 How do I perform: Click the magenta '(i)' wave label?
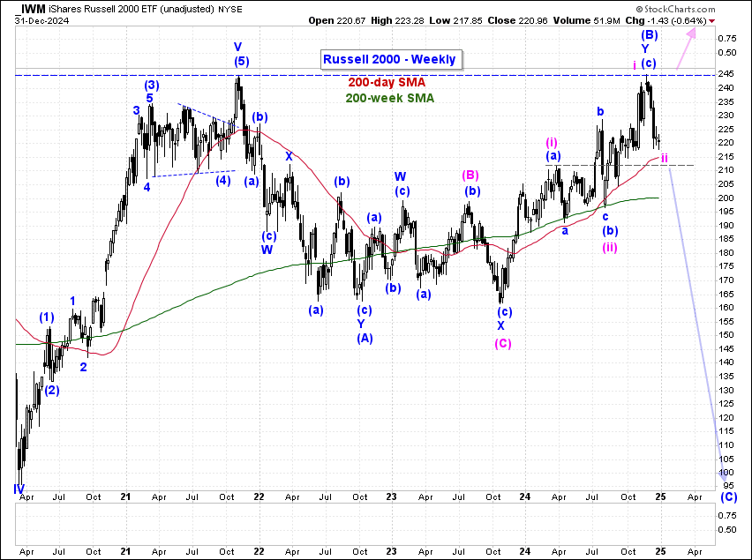pyautogui.click(x=552, y=142)
